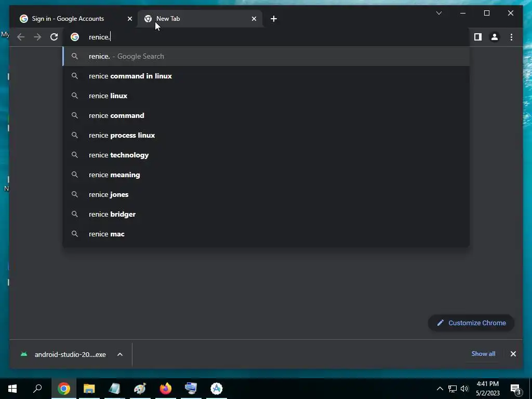Open the notification center icon
Viewport: 532px width, 399px height.
tap(516, 389)
